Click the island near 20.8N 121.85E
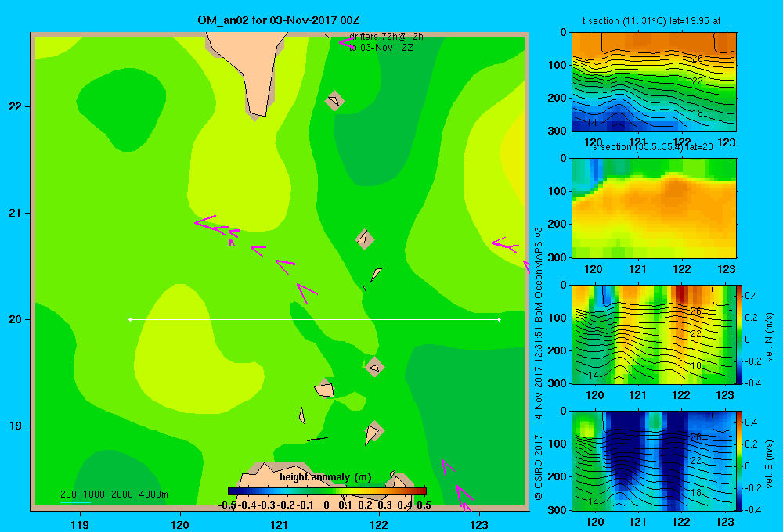 pos(365,239)
